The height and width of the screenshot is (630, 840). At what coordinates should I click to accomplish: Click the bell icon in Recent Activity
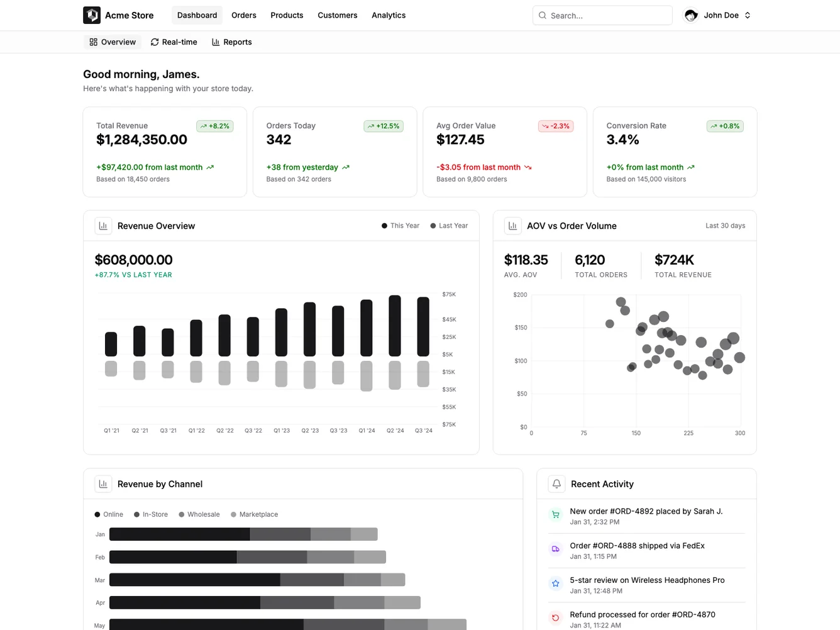click(x=556, y=484)
